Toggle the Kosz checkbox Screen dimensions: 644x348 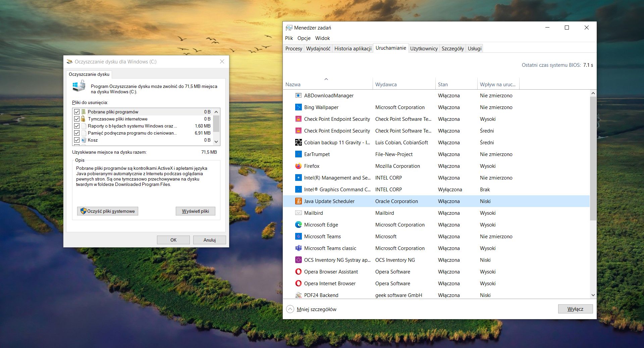pos(76,140)
